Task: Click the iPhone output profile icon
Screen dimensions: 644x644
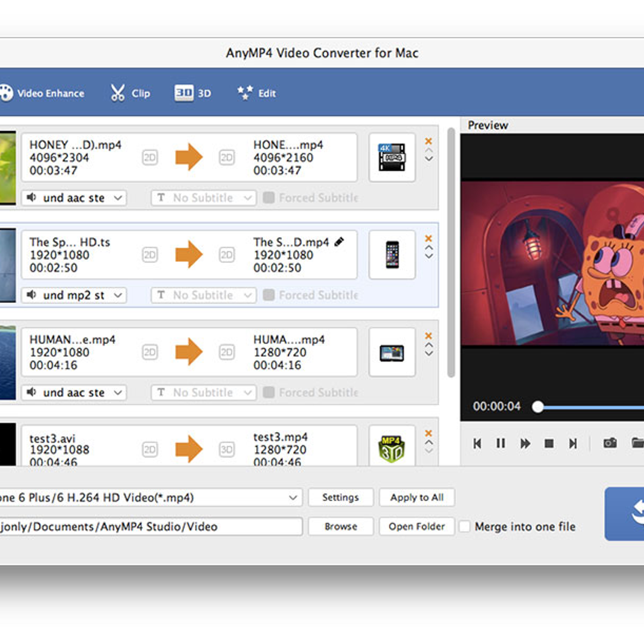Action: [x=392, y=255]
